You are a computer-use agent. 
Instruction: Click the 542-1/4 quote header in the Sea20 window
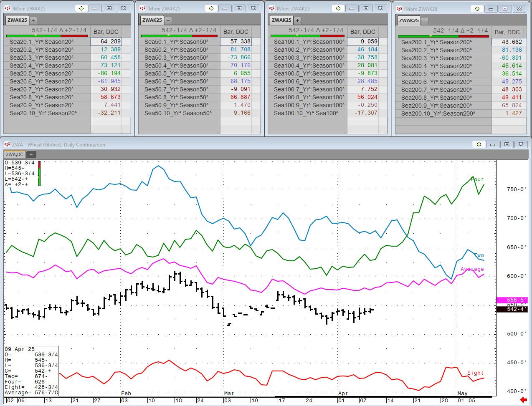click(x=59, y=30)
